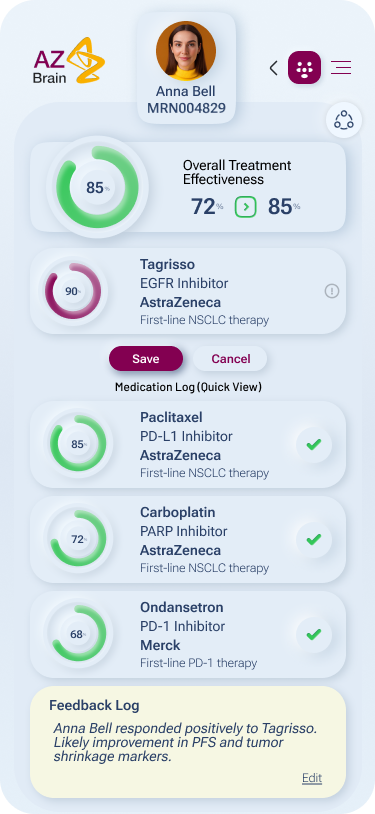The height and width of the screenshot is (814, 375).
Task: Click the Tagrisso info alert icon
Action: [332, 291]
